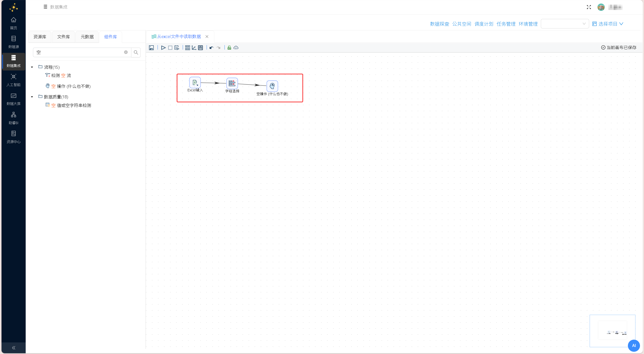Click the app logo
The height and width of the screenshot is (354, 644).
(x=14, y=8)
